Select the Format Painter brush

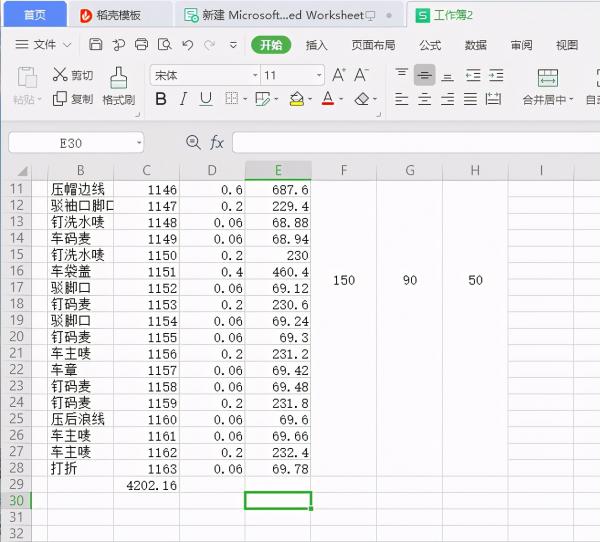pos(119,78)
